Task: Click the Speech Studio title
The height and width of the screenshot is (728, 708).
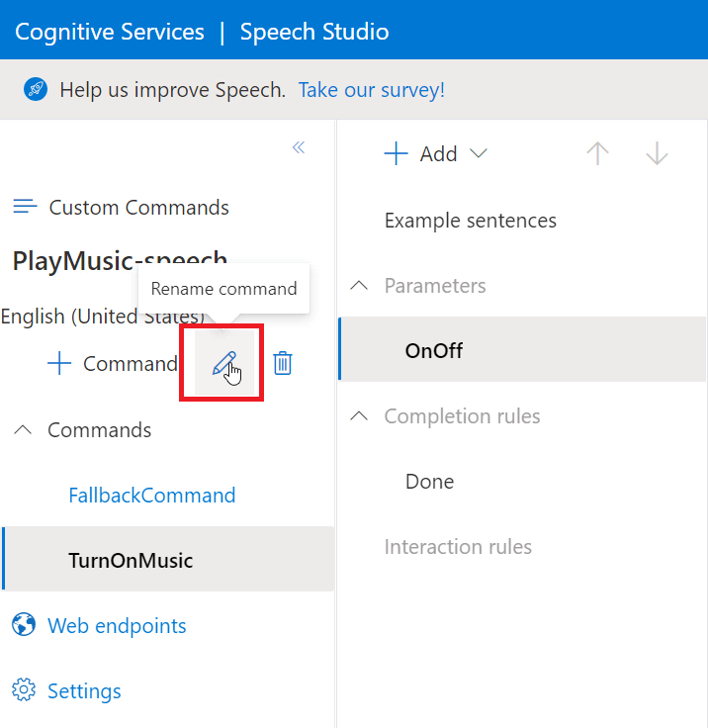Action: [x=314, y=32]
